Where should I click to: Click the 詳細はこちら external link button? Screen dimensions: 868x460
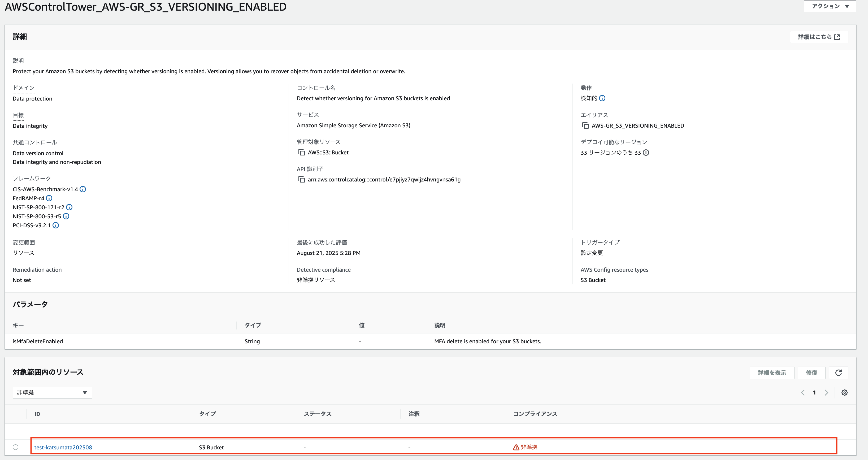(x=819, y=37)
